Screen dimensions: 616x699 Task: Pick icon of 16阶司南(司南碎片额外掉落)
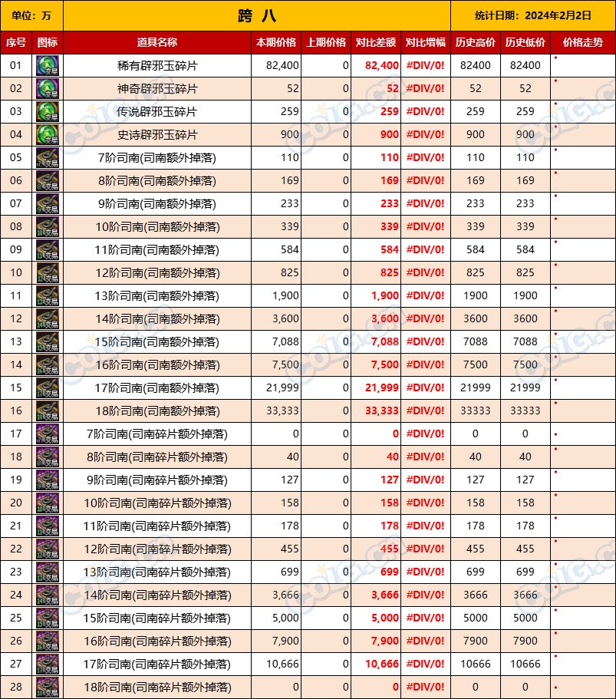[x=48, y=641]
